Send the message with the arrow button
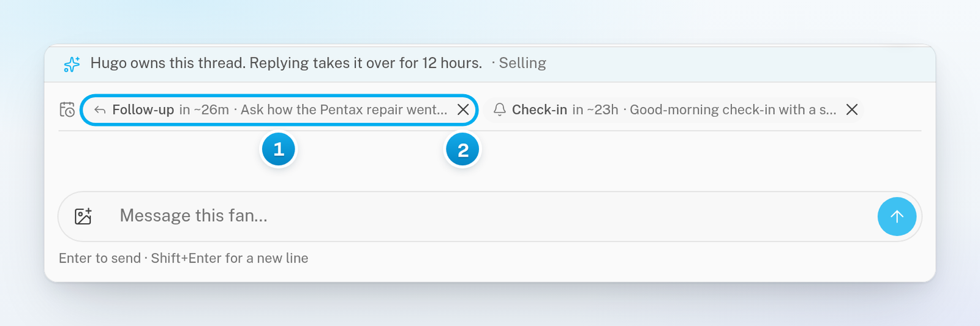The image size is (980, 326). click(x=897, y=216)
